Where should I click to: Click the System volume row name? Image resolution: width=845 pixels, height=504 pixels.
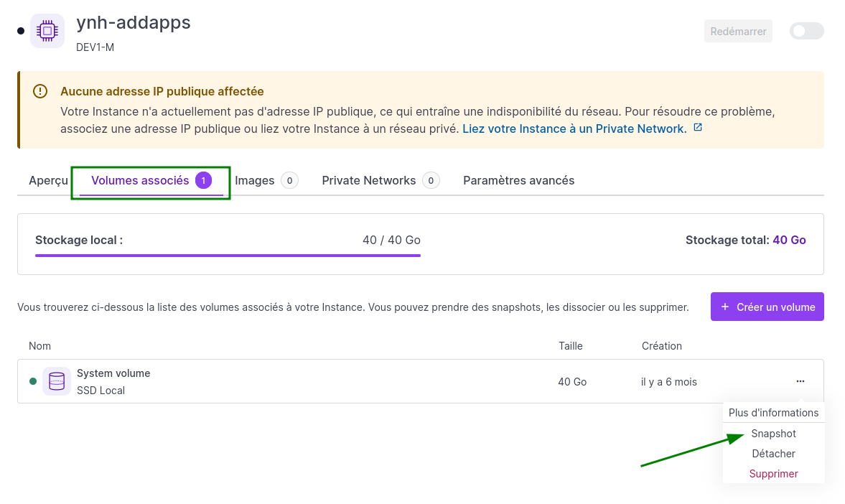click(113, 373)
